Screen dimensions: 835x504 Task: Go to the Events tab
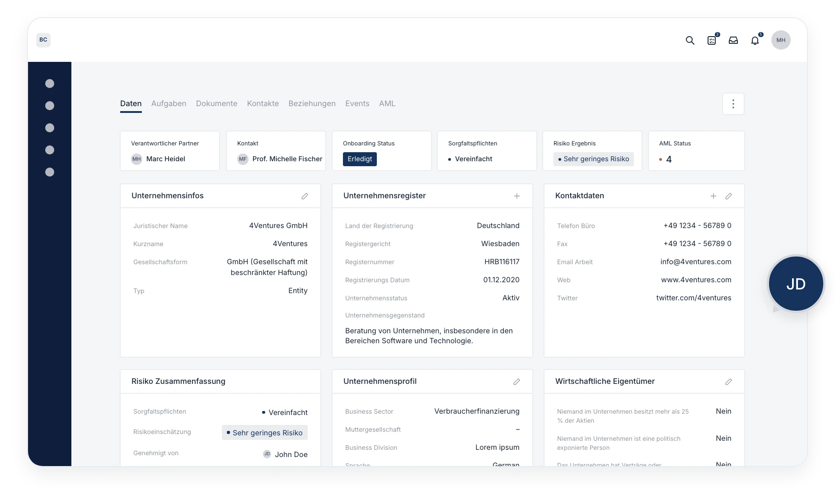click(x=357, y=103)
